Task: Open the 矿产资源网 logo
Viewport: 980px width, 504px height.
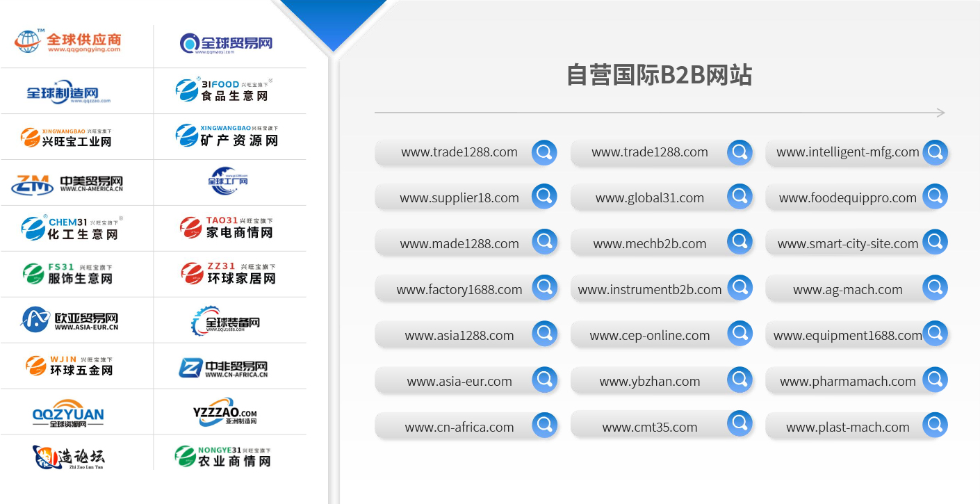Action: point(227,135)
